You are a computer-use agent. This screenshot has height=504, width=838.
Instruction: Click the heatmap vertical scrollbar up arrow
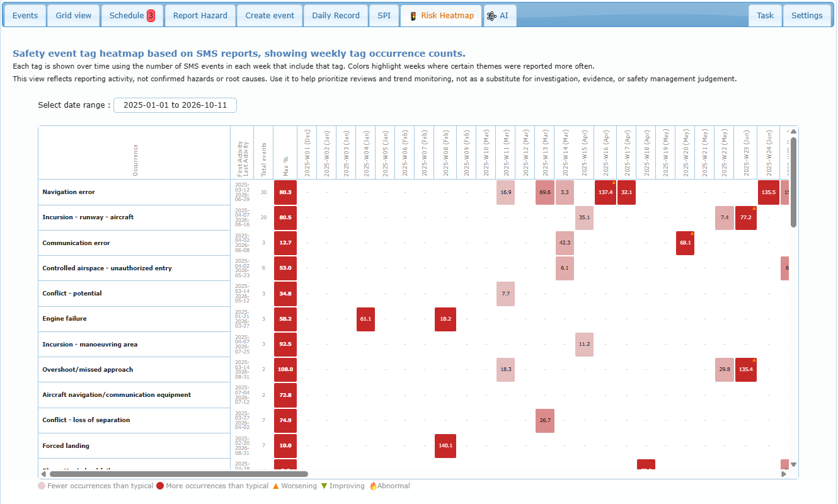[793, 131]
